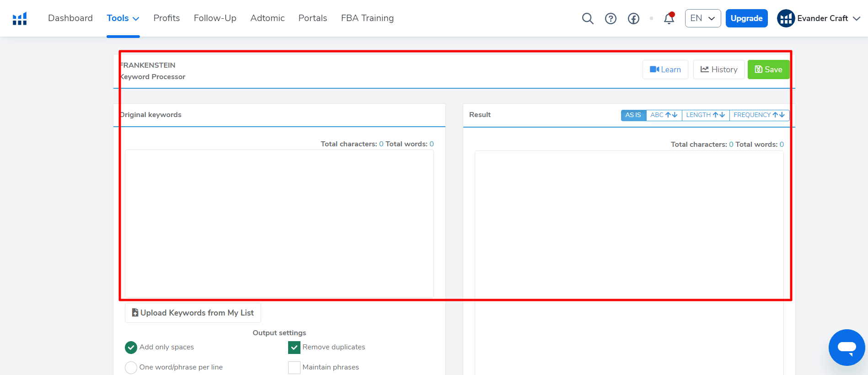Open the EN language dropdown
This screenshot has width=868, height=375.
pos(703,18)
